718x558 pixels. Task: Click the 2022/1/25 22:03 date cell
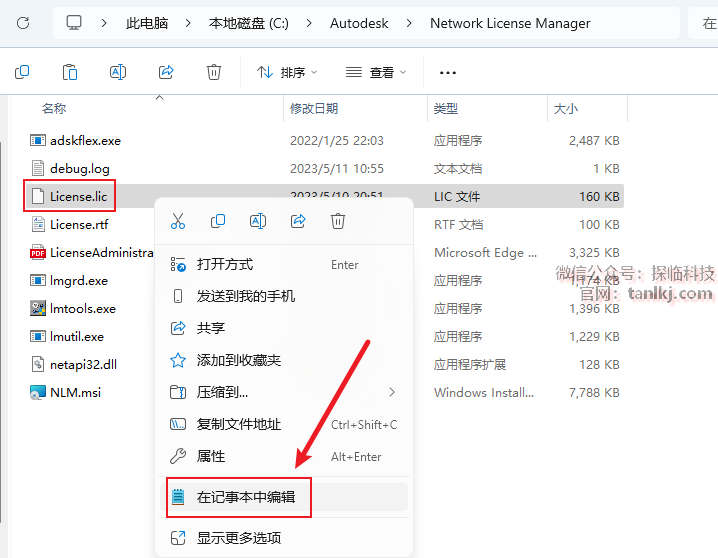click(x=337, y=141)
